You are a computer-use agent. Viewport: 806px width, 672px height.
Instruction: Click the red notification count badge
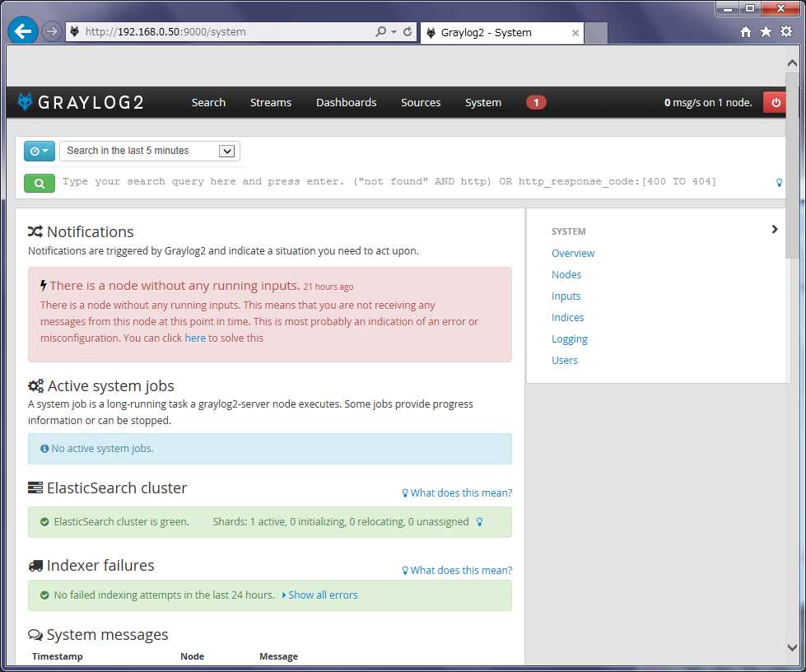536,102
